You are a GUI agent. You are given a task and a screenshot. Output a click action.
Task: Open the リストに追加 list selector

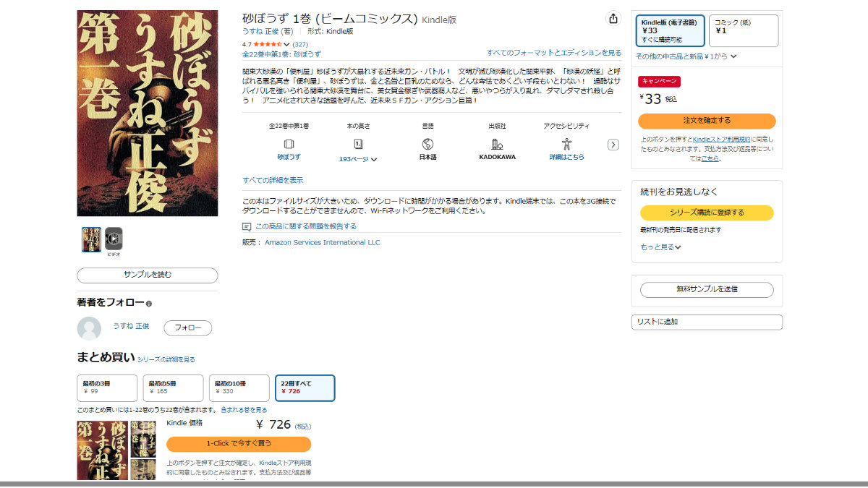(707, 322)
